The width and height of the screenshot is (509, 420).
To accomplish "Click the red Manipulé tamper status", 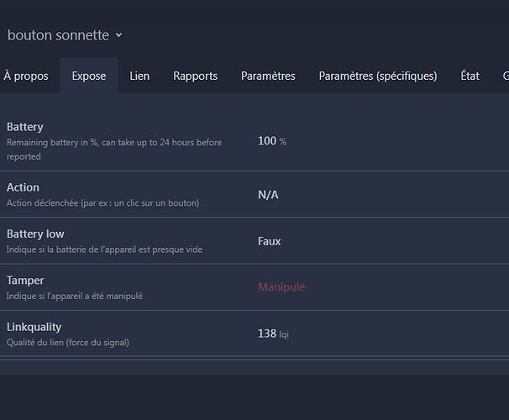I will click(x=281, y=287).
